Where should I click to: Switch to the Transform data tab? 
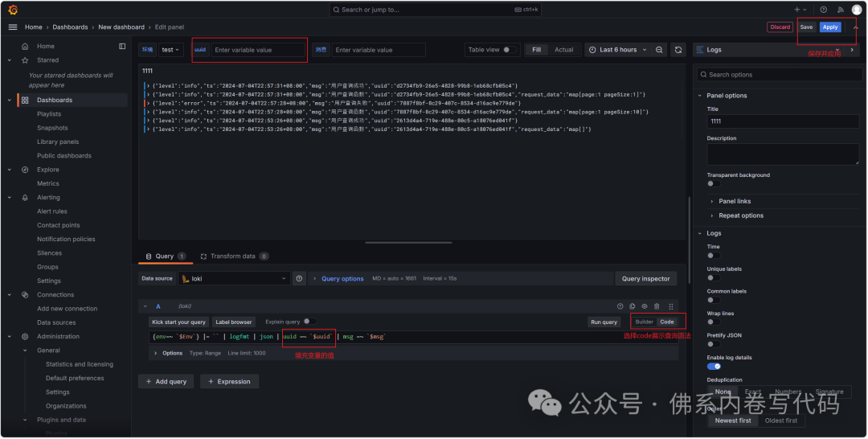pyautogui.click(x=234, y=256)
